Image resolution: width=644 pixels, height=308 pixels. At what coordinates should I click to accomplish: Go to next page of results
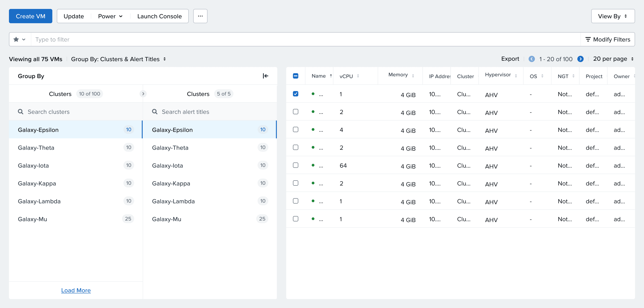point(580,59)
